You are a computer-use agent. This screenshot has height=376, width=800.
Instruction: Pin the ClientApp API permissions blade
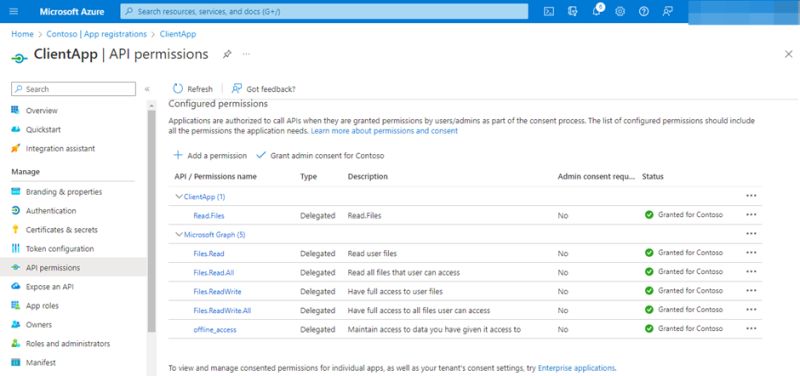227,54
